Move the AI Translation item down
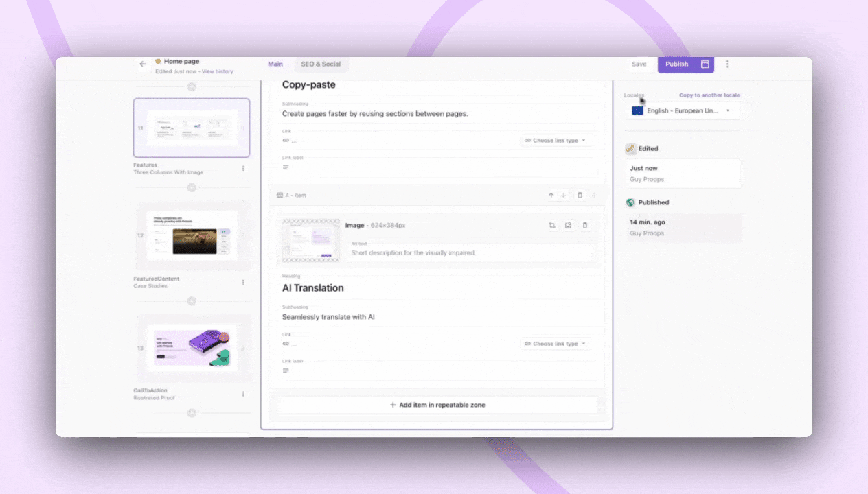The height and width of the screenshot is (494, 868). pos(562,195)
